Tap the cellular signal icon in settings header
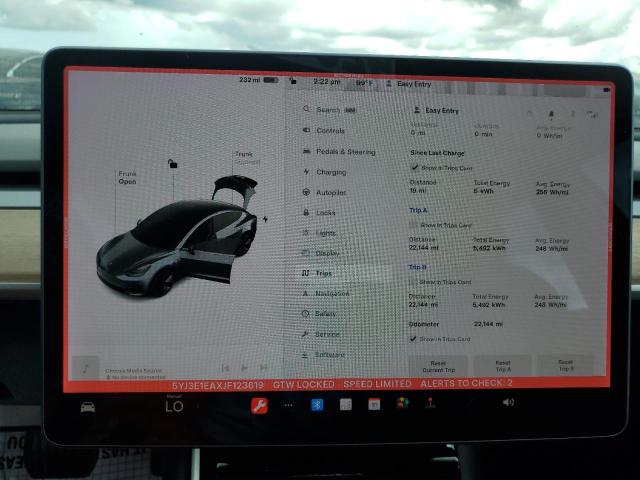 click(x=592, y=115)
